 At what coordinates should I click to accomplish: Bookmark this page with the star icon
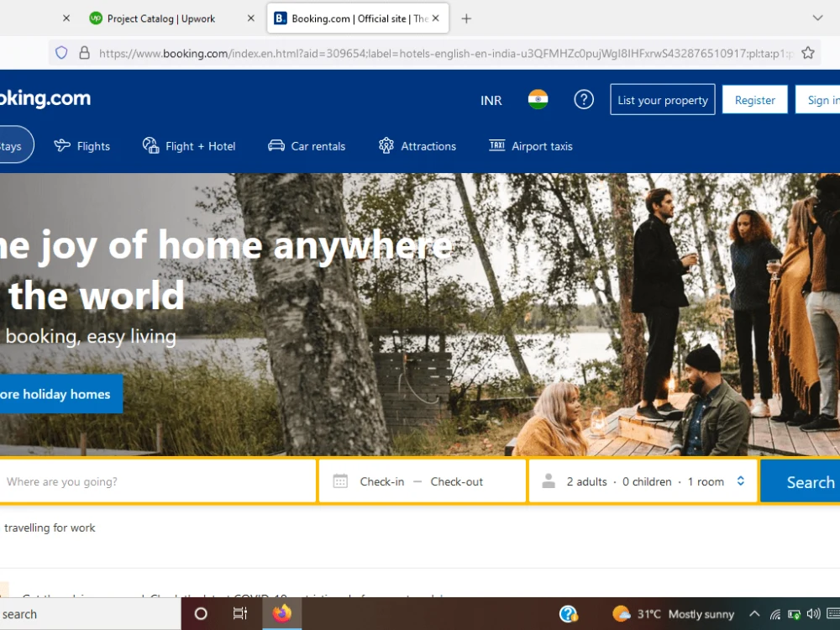[808, 52]
